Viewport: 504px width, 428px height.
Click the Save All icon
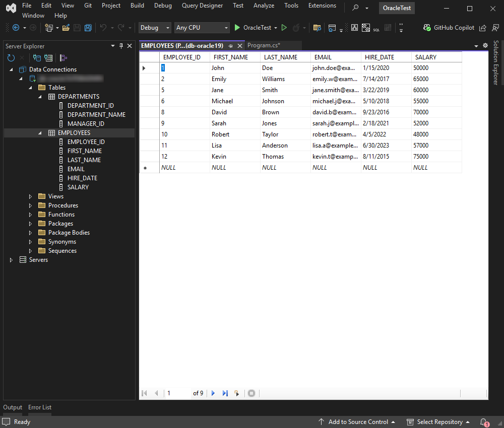[87, 27]
